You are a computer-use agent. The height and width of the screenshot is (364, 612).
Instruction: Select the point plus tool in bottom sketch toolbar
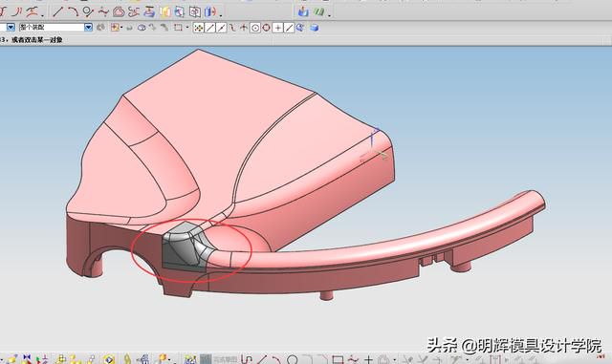368,359
